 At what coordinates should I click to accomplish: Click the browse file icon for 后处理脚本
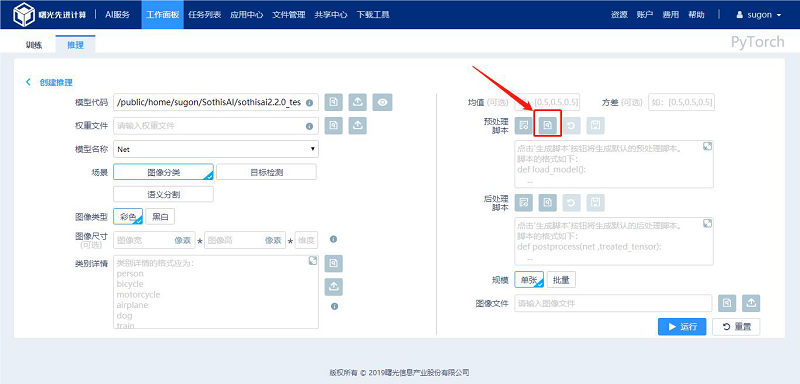coord(547,202)
